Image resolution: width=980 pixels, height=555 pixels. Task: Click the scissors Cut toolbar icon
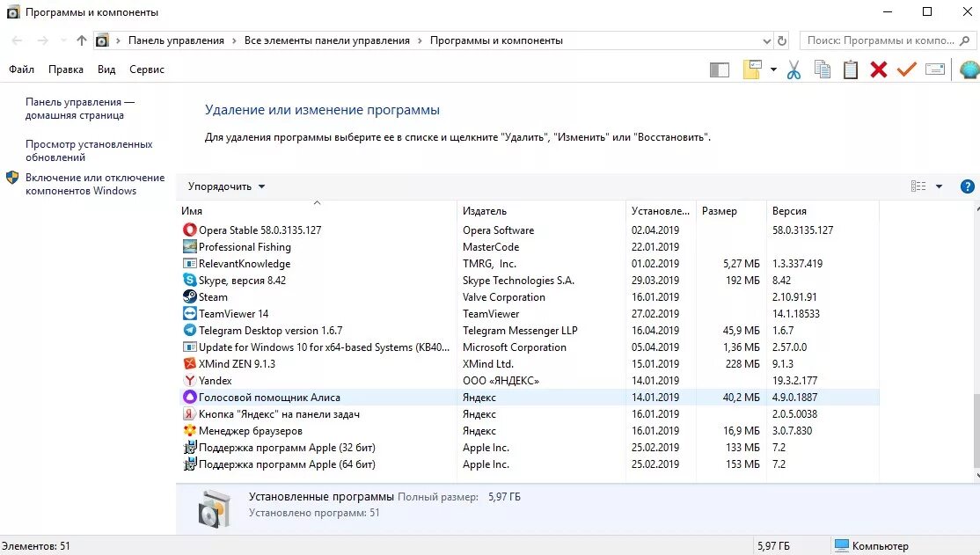(x=794, y=69)
